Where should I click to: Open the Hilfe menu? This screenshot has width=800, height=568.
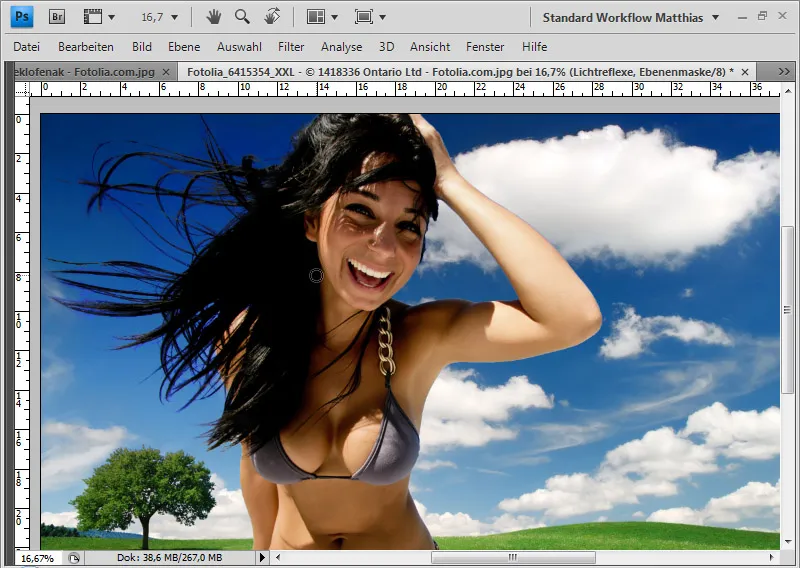point(534,47)
